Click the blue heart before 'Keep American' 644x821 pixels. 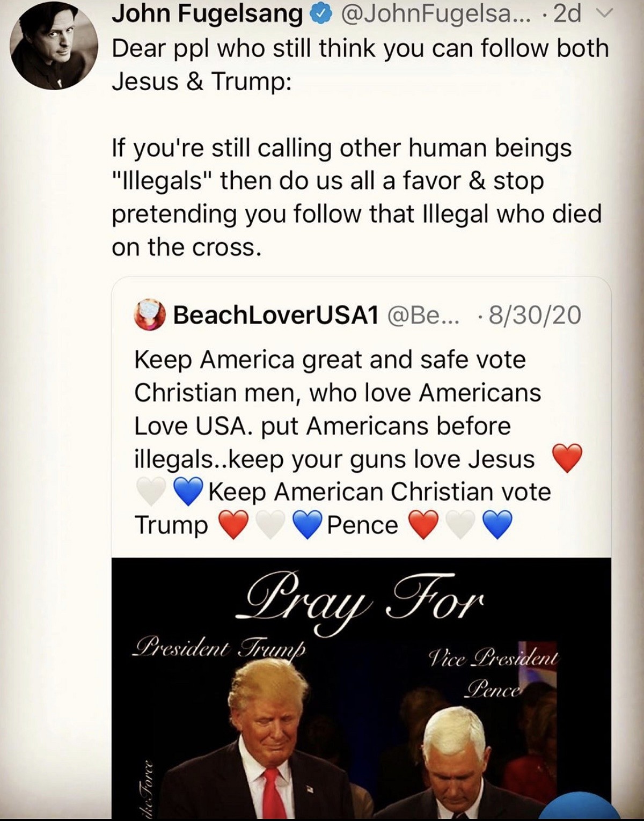(188, 492)
